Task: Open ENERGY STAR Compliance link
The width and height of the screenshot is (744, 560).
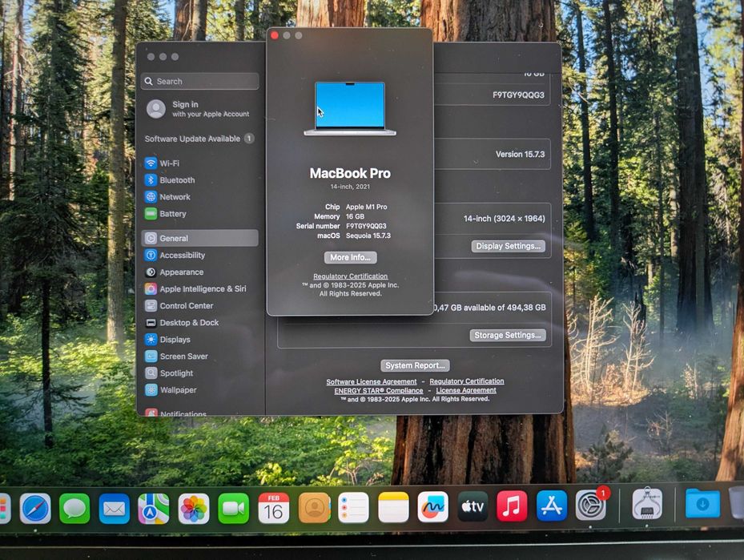Action: pyautogui.click(x=379, y=391)
